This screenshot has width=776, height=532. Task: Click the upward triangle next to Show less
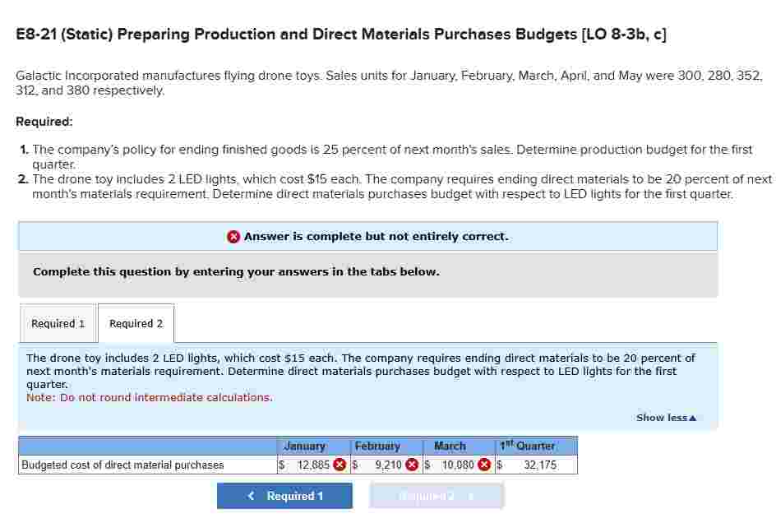click(691, 418)
